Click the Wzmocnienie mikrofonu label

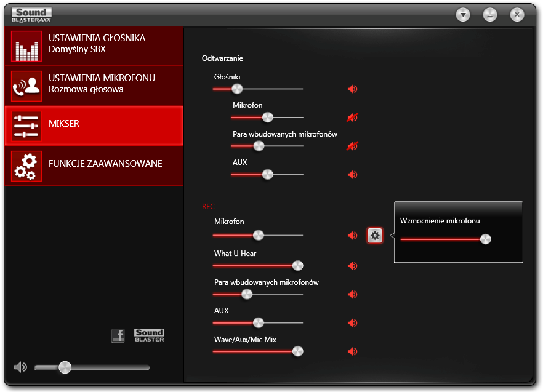[x=440, y=220]
